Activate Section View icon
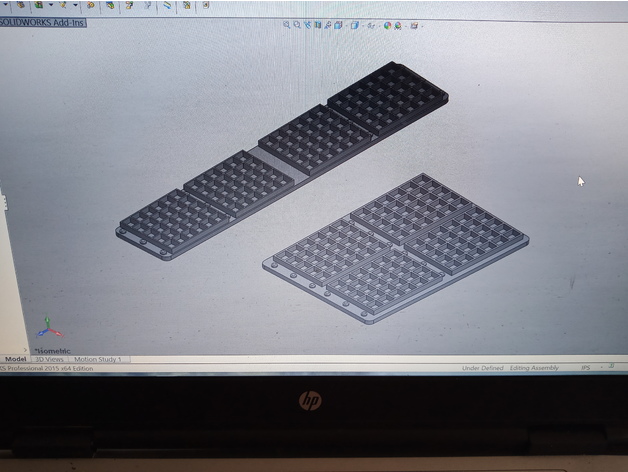The height and width of the screenshot is (472, 628). point(317,25)
